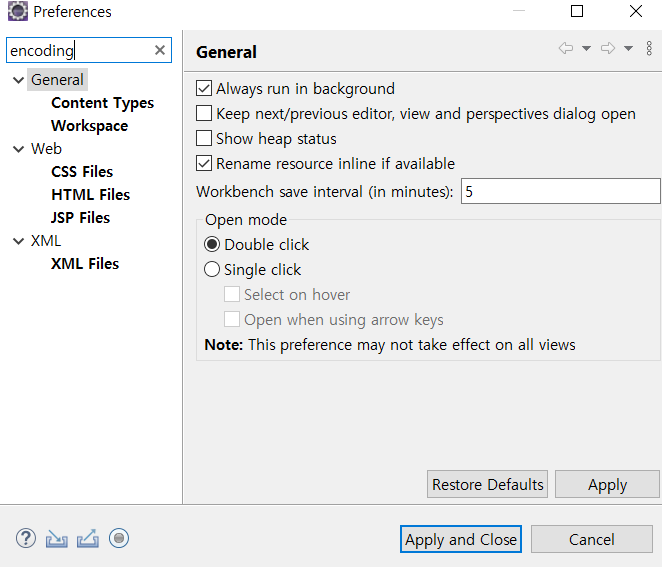Screen dimensions: 662x567
Task: Click the Eclipse icon in title bar
Action: click(x=18, y=11)
